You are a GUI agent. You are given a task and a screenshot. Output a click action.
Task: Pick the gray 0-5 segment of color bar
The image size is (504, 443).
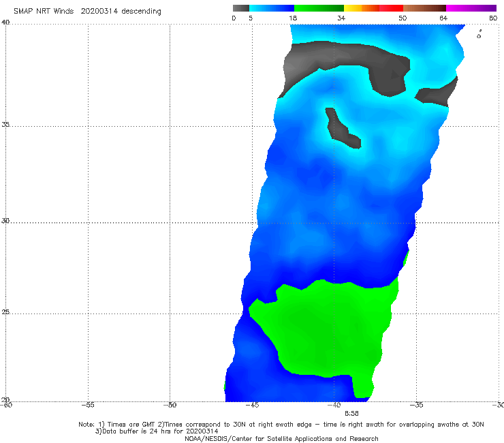240,8
